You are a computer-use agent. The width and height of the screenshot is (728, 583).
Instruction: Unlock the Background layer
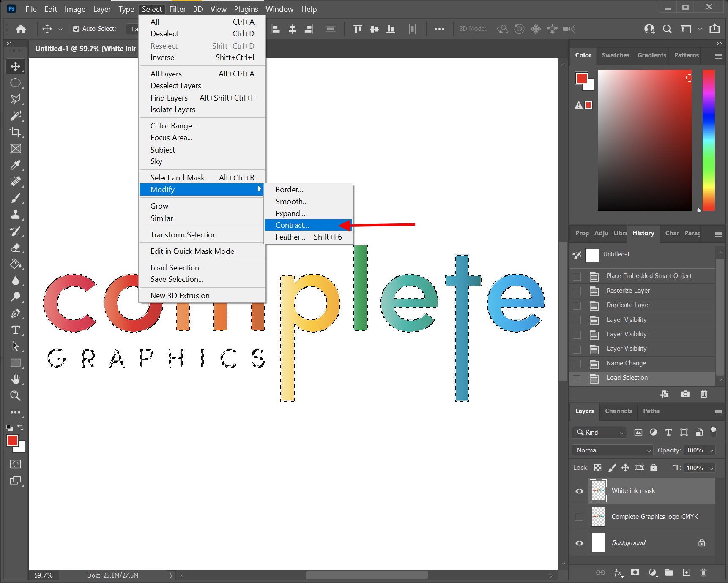pyautogui.click(x=701, y=542)
